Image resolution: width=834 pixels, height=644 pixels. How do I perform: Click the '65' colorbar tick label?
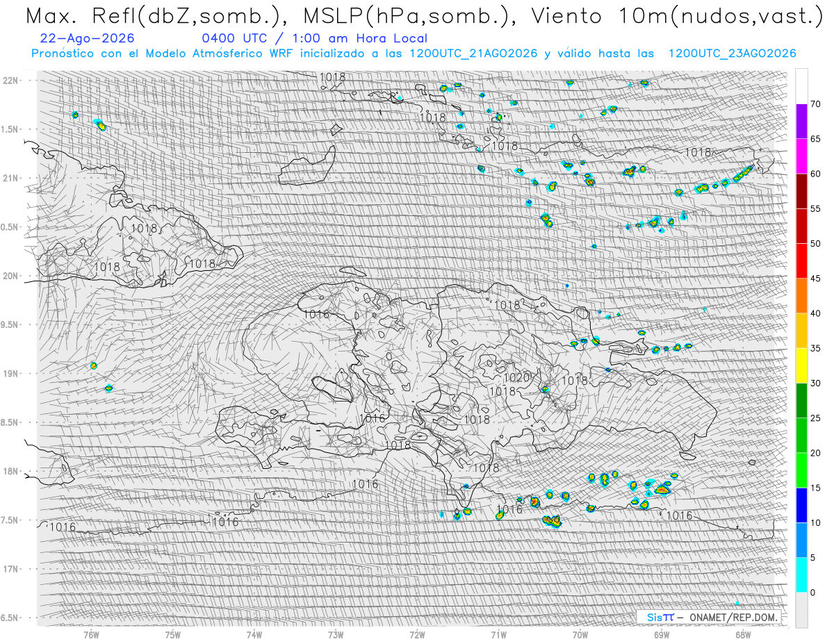815,139
